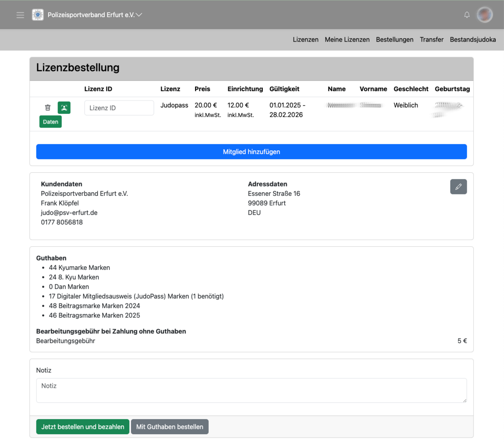Open the user profile avatar
This screenshot has height=443, width=504.
(484, 15)
